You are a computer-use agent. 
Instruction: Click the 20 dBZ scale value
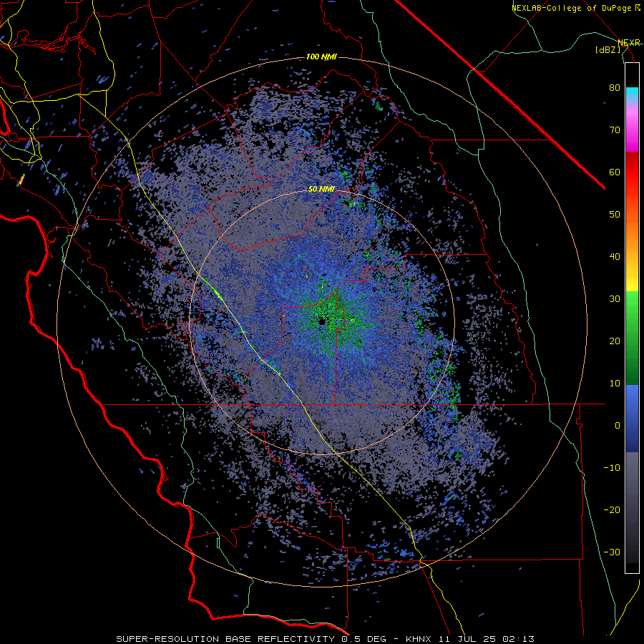coord(615,341)
